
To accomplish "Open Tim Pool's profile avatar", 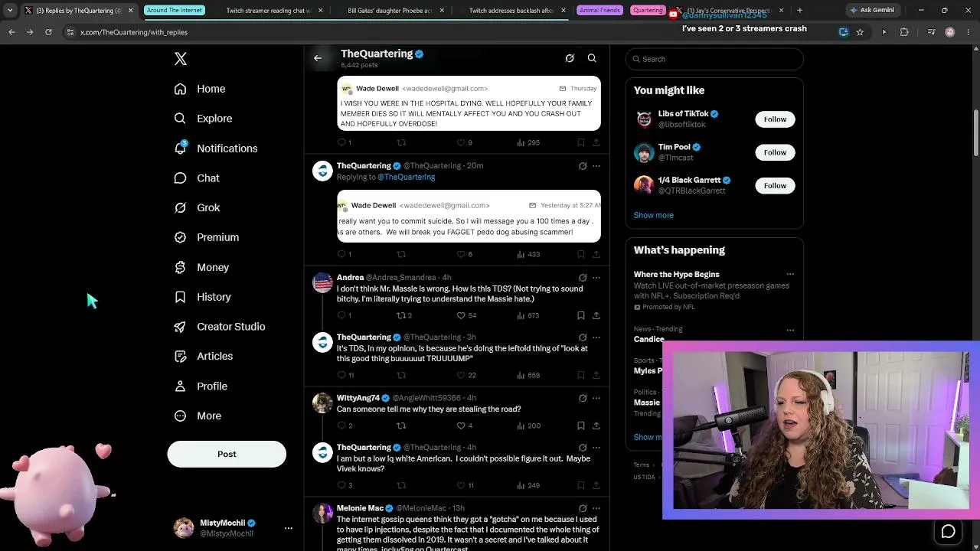I will (x=644, y=152).
